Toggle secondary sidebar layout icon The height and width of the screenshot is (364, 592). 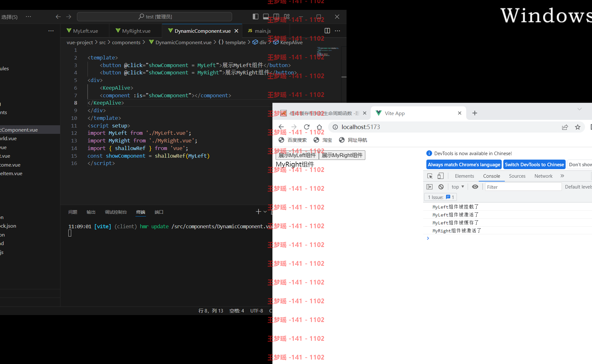click(x=276, y=17)
